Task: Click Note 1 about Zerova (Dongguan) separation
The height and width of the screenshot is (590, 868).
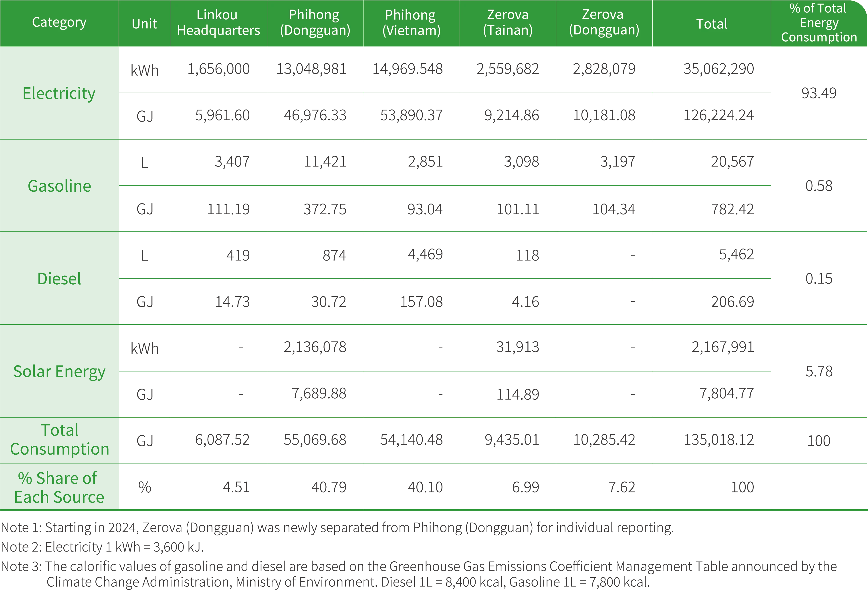Action: (338, 528)
